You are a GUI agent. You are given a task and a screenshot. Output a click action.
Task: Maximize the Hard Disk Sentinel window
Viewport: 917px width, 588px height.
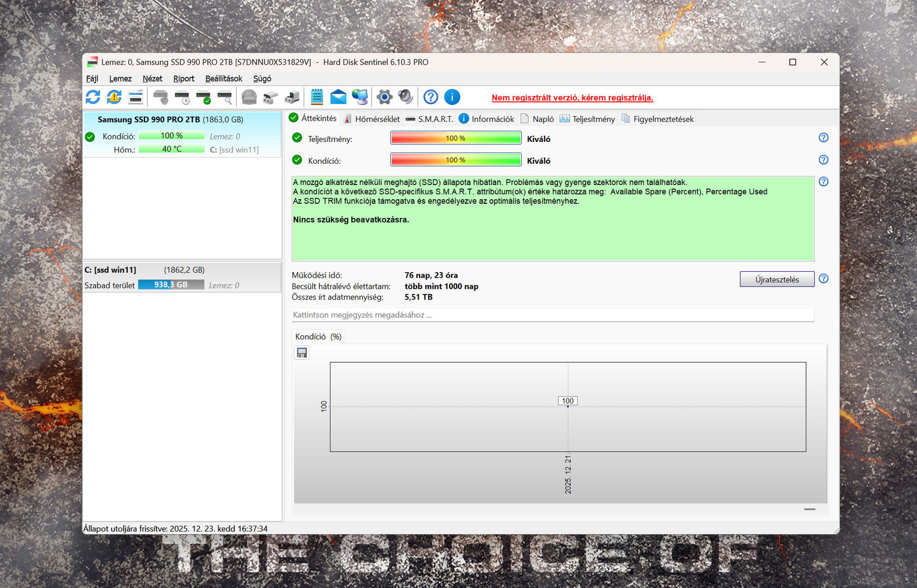coord(793,62)
